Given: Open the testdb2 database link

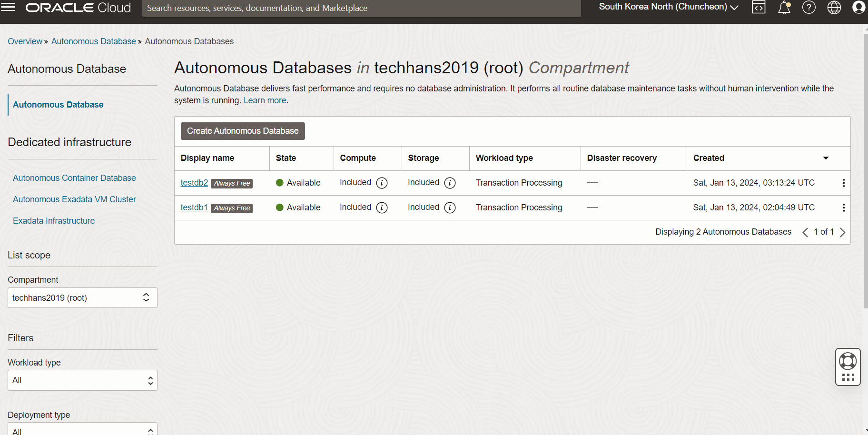Looking at the screenshot, I should point(194,183).
